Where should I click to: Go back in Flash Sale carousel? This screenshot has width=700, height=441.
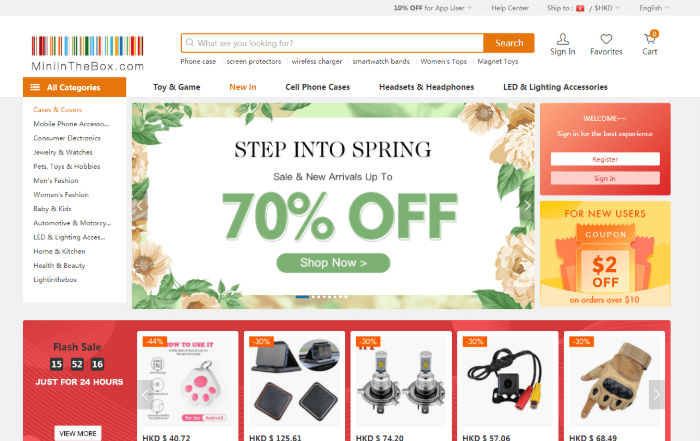coord(145,395)
